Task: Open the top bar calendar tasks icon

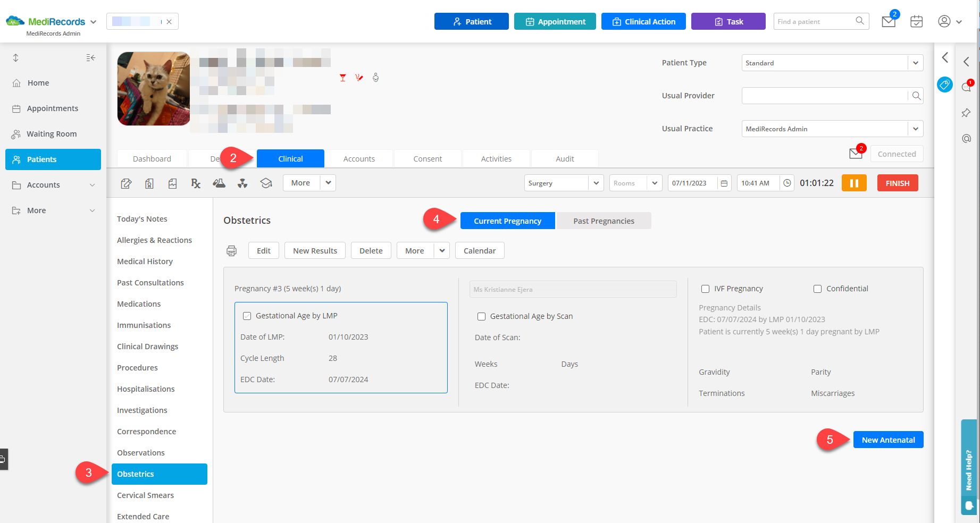Action: pos(916,22)
